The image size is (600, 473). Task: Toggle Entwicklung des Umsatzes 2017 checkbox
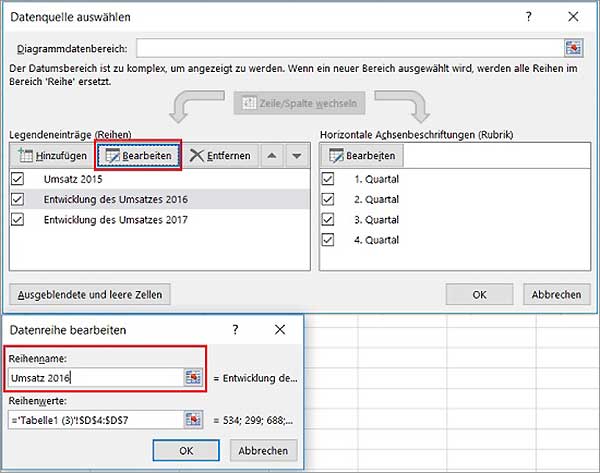click(x=18, y=219)
